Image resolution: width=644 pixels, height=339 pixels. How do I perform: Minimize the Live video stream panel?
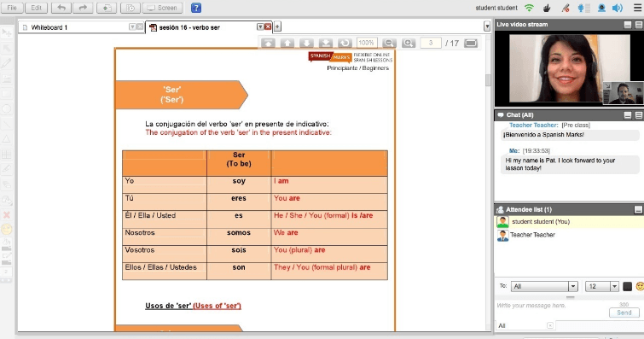[628, 25]
